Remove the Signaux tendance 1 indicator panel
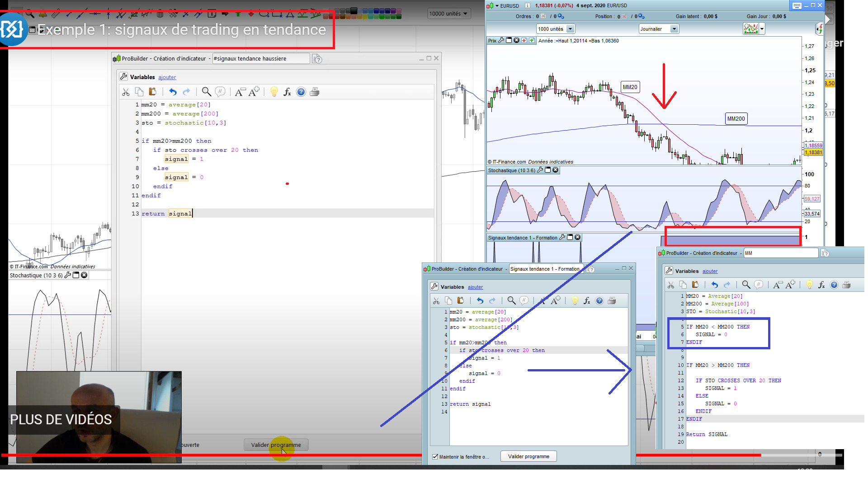 pos(577,238)
